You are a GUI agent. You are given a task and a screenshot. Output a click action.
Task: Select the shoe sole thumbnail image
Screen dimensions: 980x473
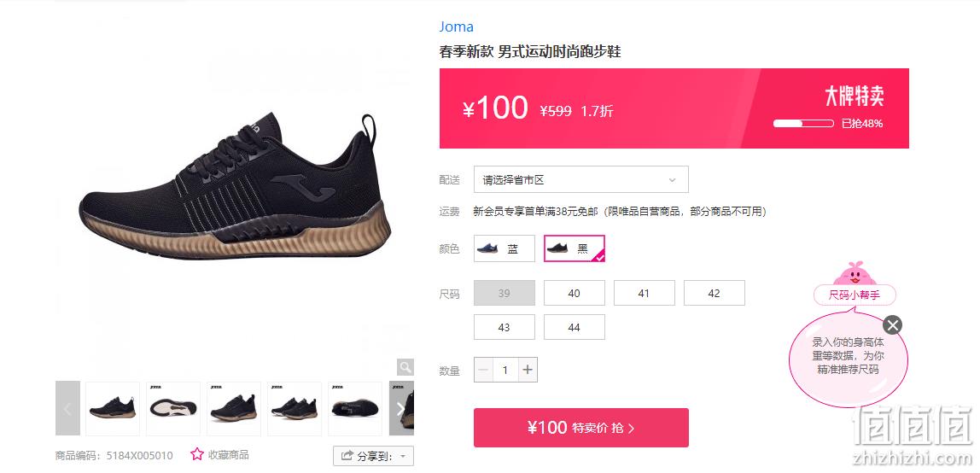(x=173, y=409)
